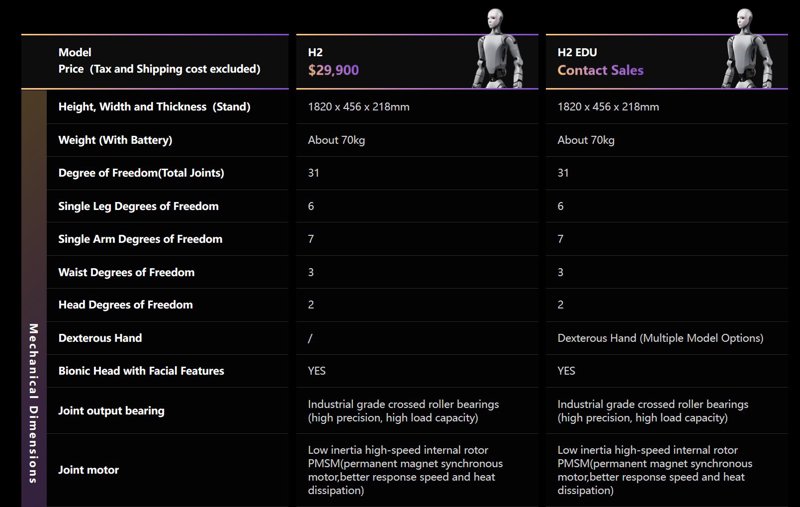Open the Contact Sales link
Image resolution: width=800 pixels, height=507 pixels.
(600, 70)
